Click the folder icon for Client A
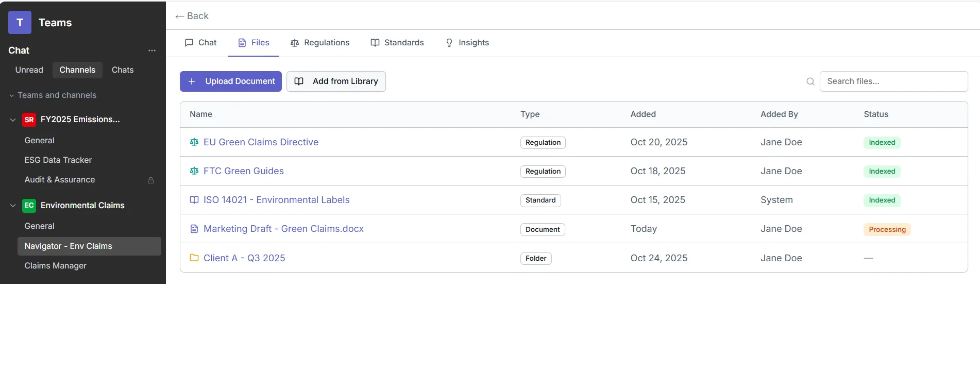The width and height of the screenshot is (980, 371). 194,258
